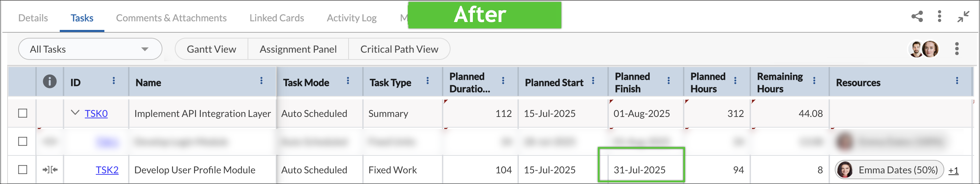The width and height of the screenshot is (980, 184).
Task: Select the TSK0 row checkbox
Action: 23,113
